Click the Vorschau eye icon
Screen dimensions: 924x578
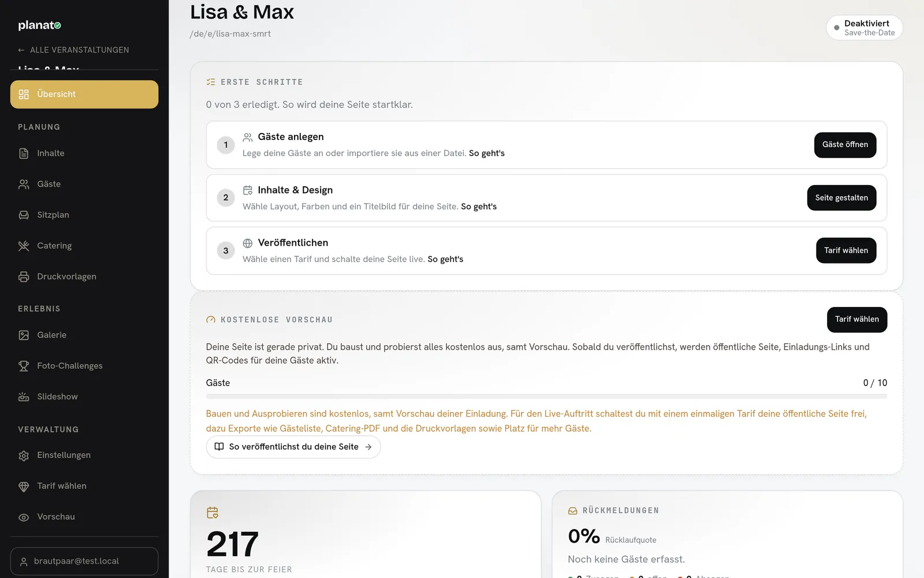[24, 517]
